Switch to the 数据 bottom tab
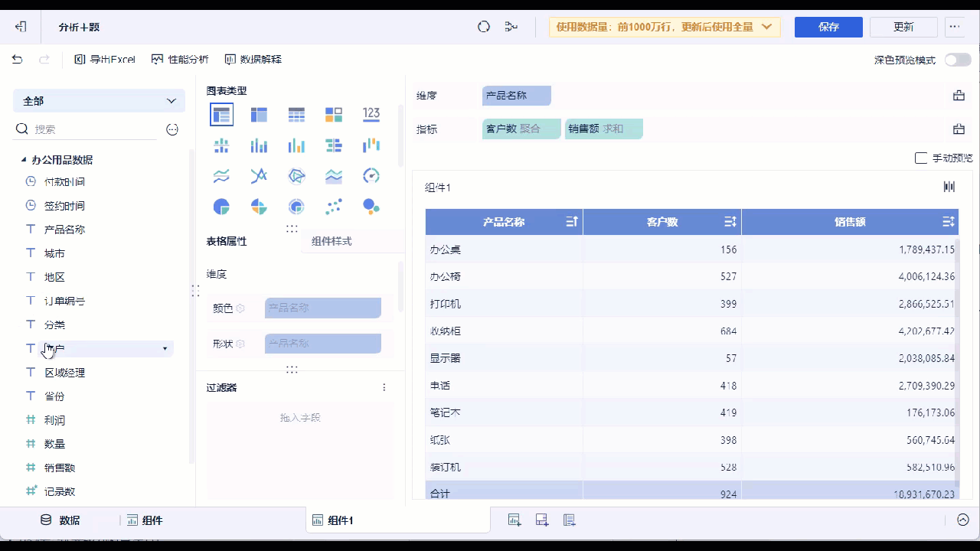The image size is (980, 551). point(60,520)
